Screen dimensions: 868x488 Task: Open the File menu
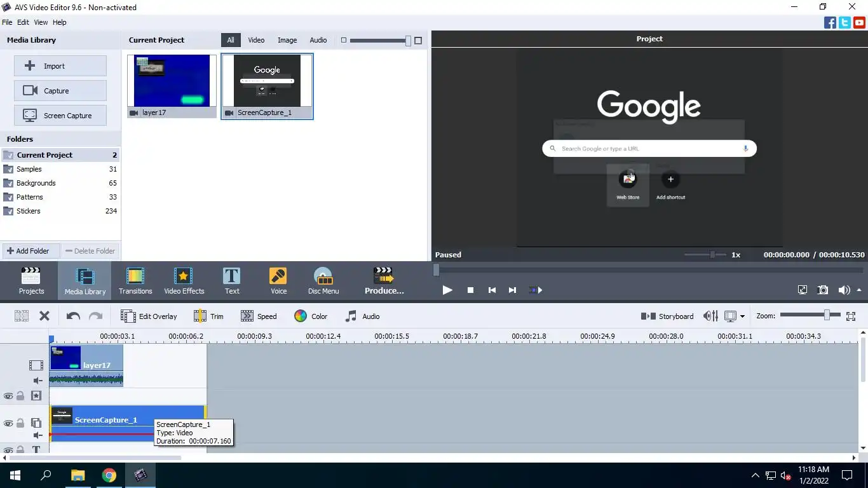[x=7, y=22]
